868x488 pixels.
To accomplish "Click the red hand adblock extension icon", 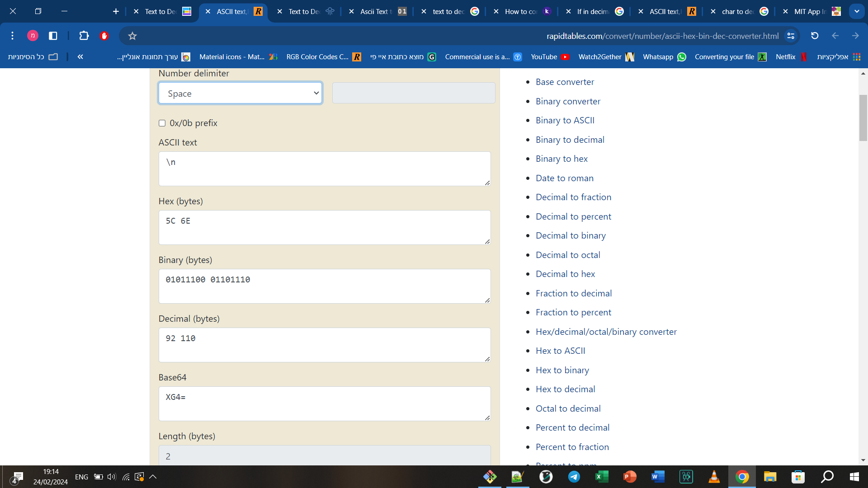I will click(104, 36).
